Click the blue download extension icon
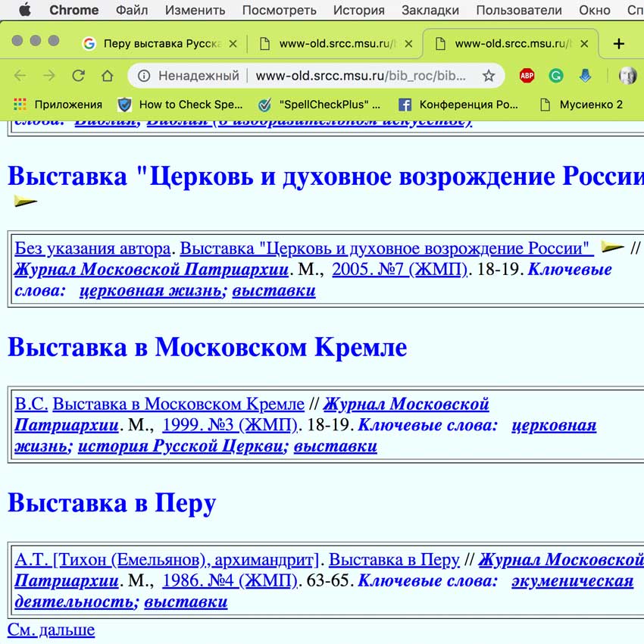 pyautogui.click(x=585, y=76)
